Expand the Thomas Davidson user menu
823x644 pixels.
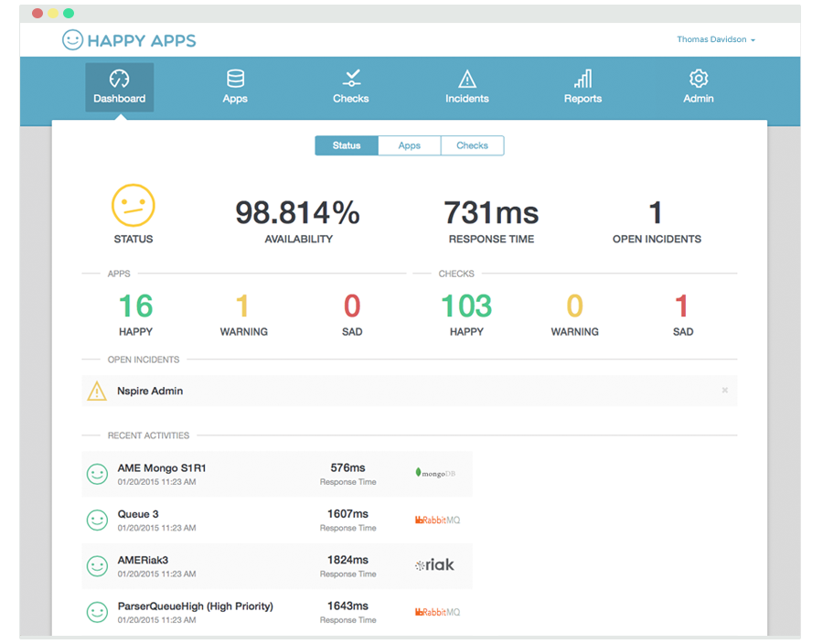pyautogui.click(x=715, y=40)
